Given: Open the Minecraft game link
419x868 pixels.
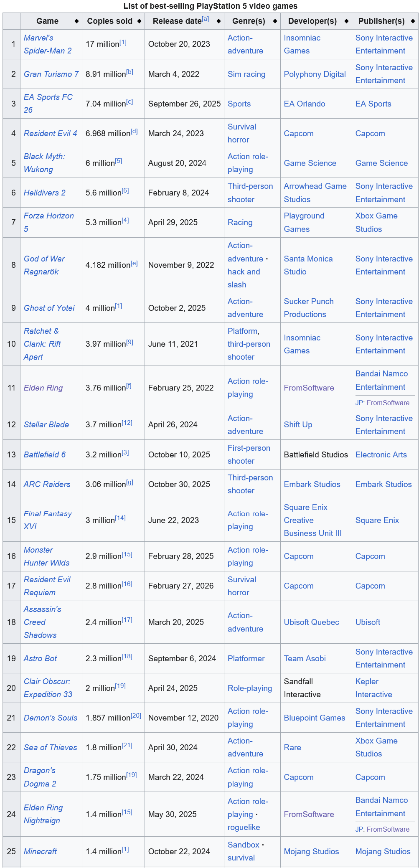Looking at the screenshot, I should 40,851.
